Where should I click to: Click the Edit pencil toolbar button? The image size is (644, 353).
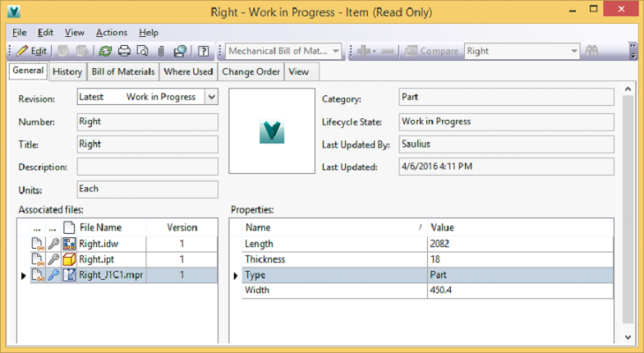point(31,51)
